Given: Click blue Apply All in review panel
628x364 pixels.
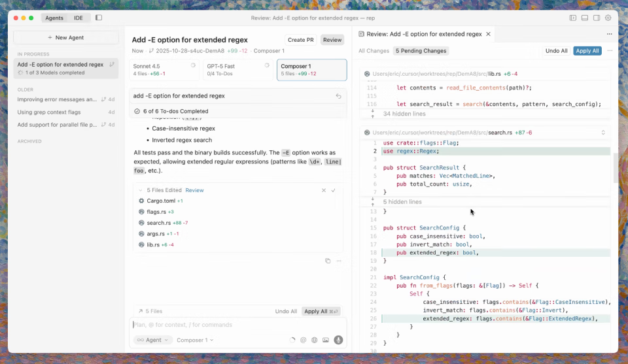Looking at the screenshot, I should click(x=587, y=51).
